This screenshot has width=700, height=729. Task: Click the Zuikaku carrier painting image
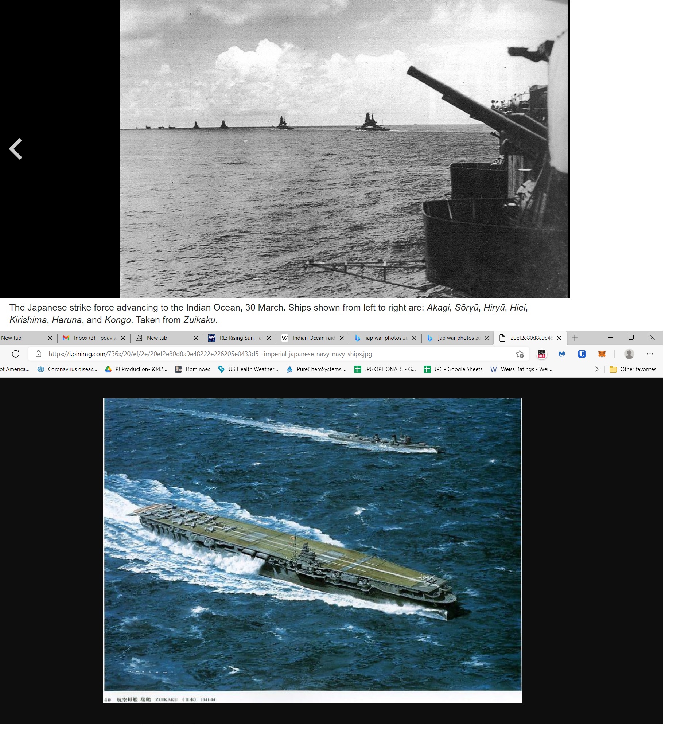pyautogui.click(x=312, y=545)
